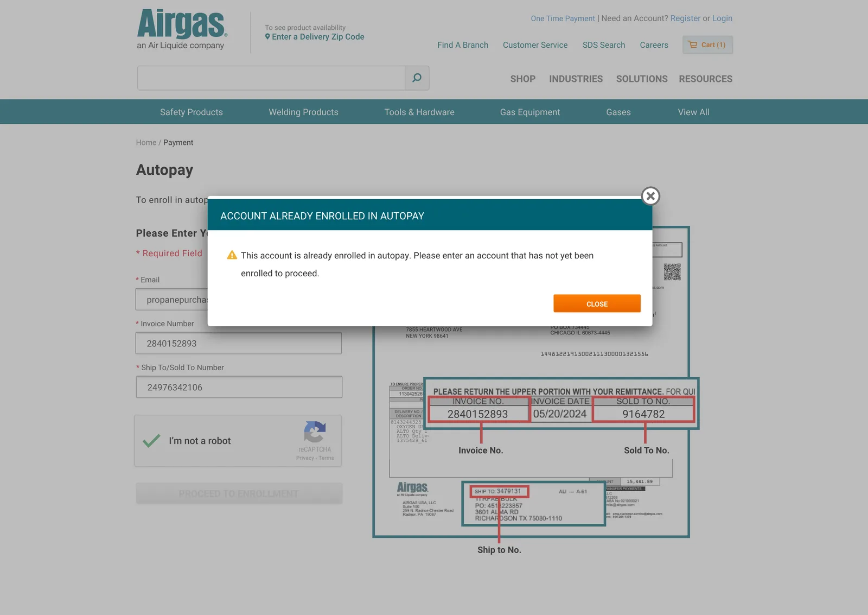Viewport: 868px width, 615px height.
Task: Select Safety Products category
Action: click(192, 112)
